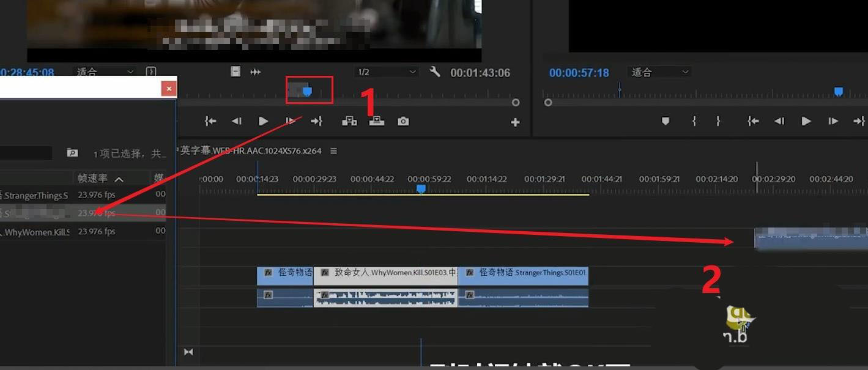Open the button editor plus icon
868x370 pixels.
click(x=515, y=122)
